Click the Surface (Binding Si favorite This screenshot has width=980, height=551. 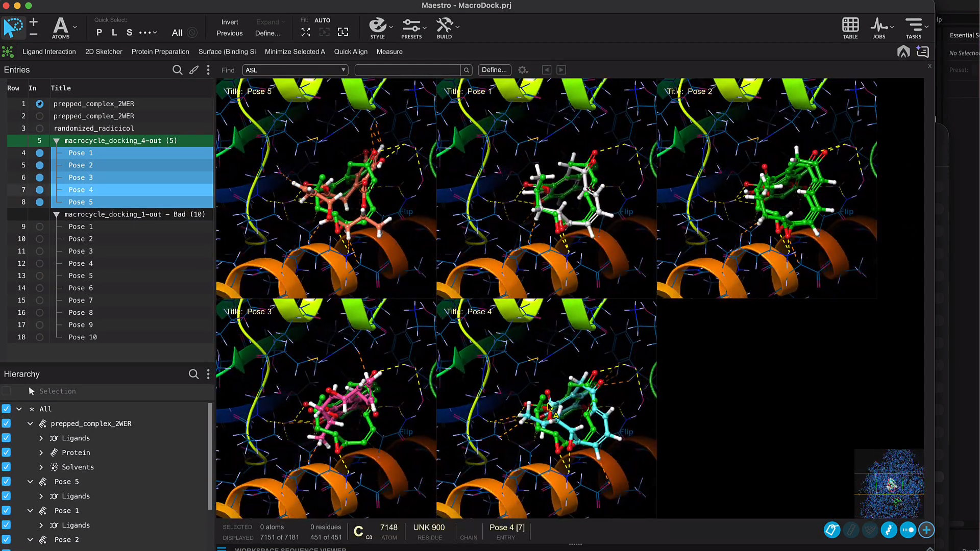coord(227,52)
